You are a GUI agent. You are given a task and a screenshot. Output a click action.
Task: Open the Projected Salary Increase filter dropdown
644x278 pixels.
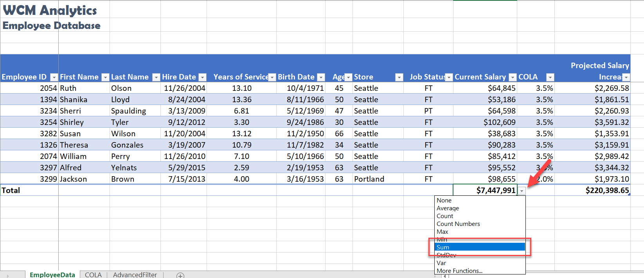point(626,77)
